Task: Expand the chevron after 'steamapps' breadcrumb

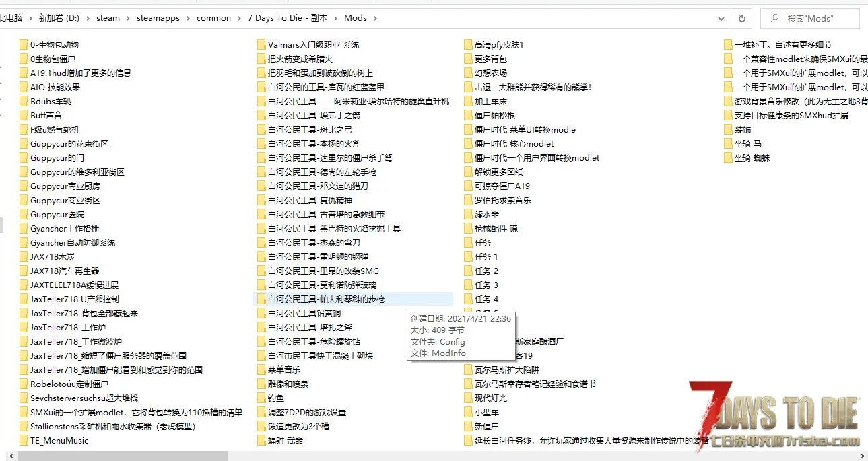Action: click(x=189, y=18)
